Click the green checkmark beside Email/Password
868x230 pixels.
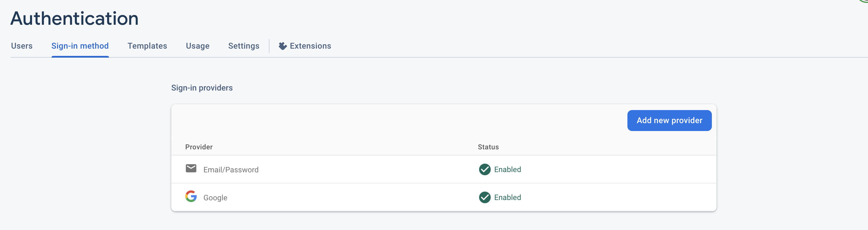click(x=485, y=170)
